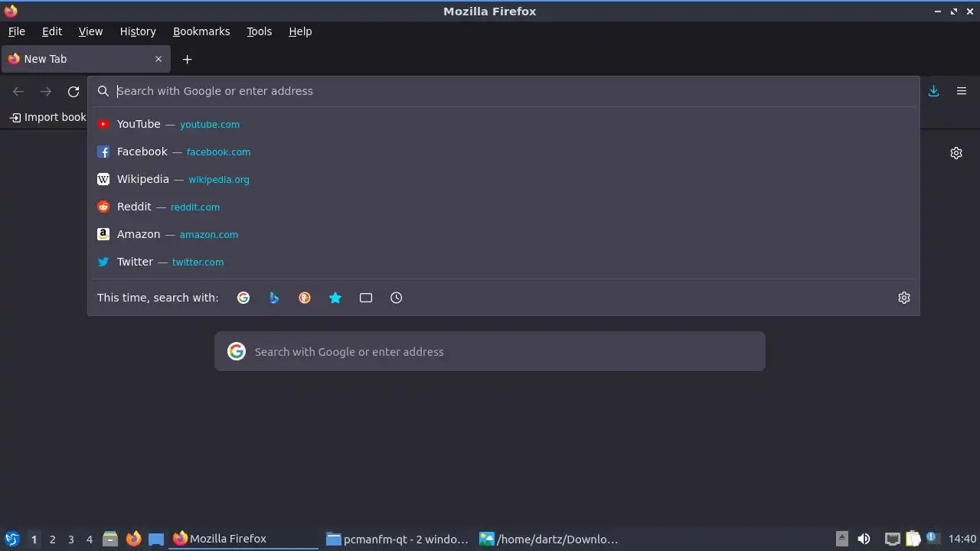Open the Firefox application menu
This screenshot has width=980, height=551.
(x=962, y=91)
